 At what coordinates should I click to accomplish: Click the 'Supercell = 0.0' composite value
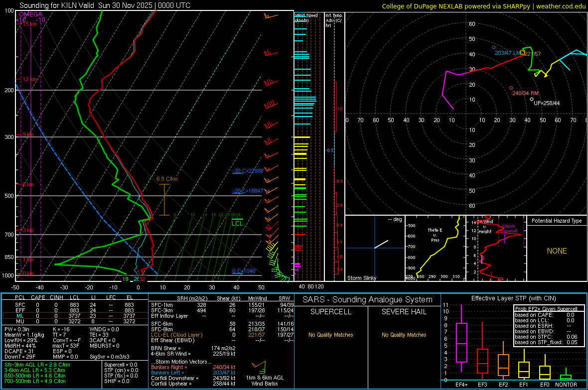(121, 365)
